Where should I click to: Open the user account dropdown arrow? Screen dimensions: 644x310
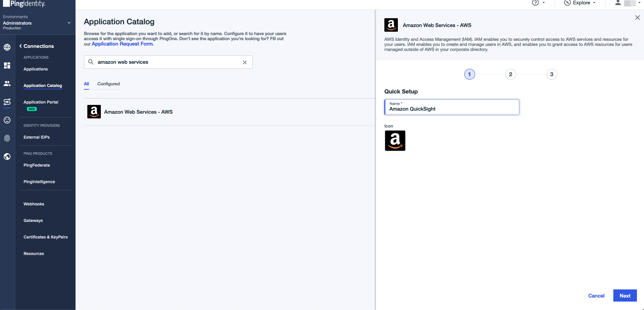click(x=639, y=3)
